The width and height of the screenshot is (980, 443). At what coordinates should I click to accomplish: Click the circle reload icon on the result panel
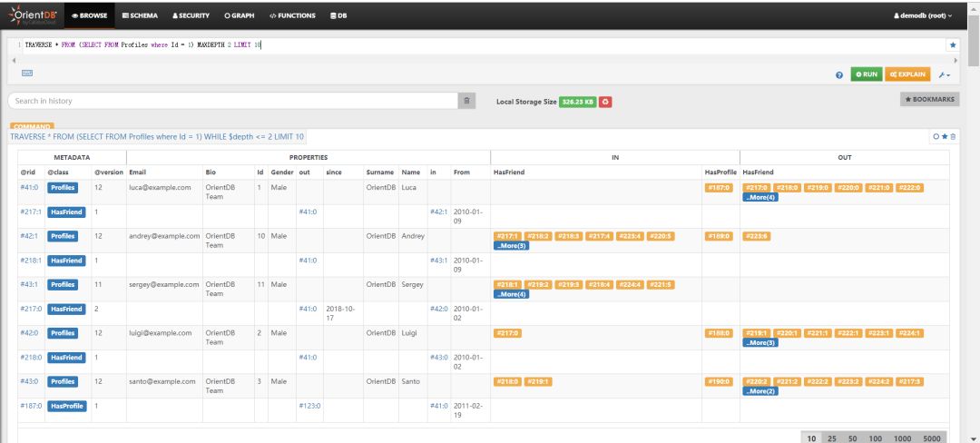tap(936, 136)
